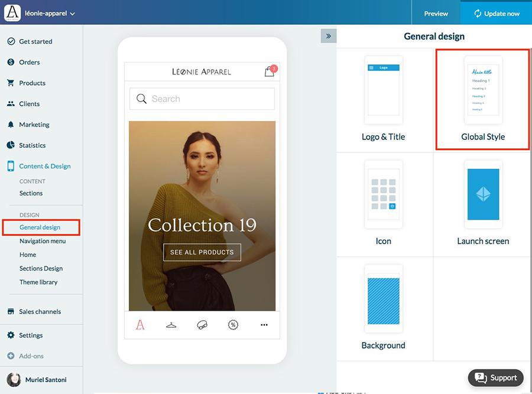The height and width of the screenshot is (394, 532).
Task: Tap the bag accessories icon in bottom bar
Action: 202,325
